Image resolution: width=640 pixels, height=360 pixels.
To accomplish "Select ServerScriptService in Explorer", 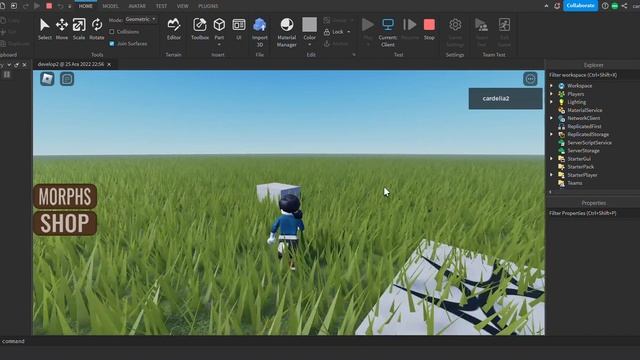I will [x=589, y=142].
